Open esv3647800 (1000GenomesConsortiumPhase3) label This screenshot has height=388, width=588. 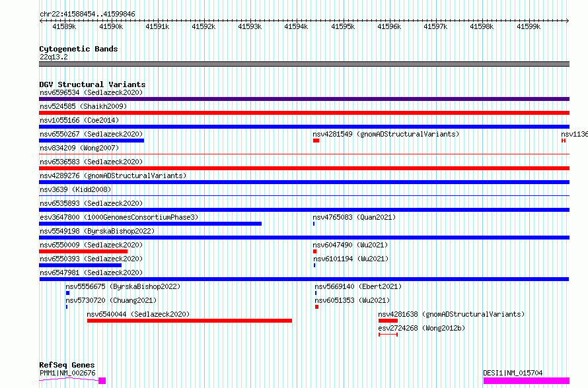tap(119, 217)
